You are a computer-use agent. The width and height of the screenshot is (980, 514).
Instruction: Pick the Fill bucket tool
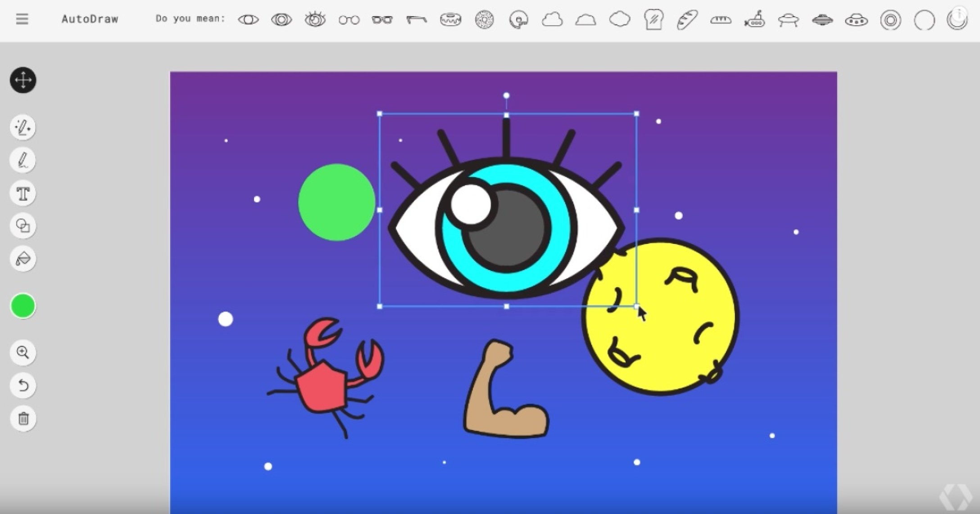23,259
